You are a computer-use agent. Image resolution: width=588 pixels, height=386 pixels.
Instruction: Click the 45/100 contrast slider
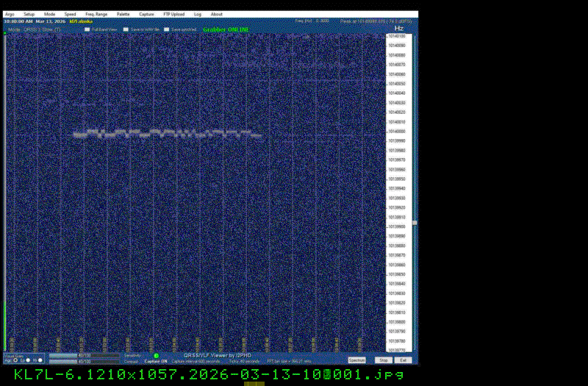click(x=84, y=361)
